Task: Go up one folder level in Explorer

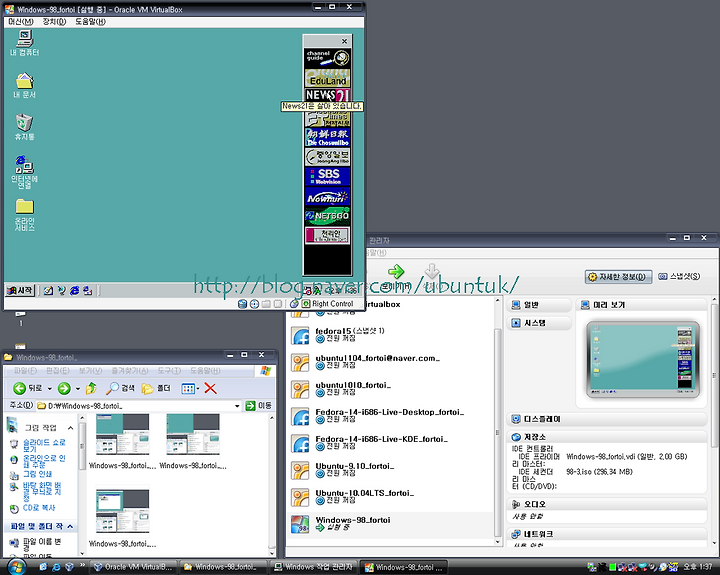Action: tap(91, 389)
